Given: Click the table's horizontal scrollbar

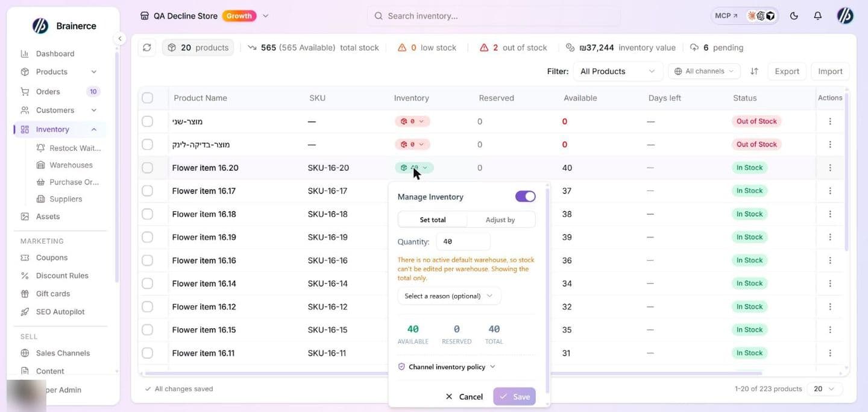Looking at the screenshot, I should click(x=452, y=373).
